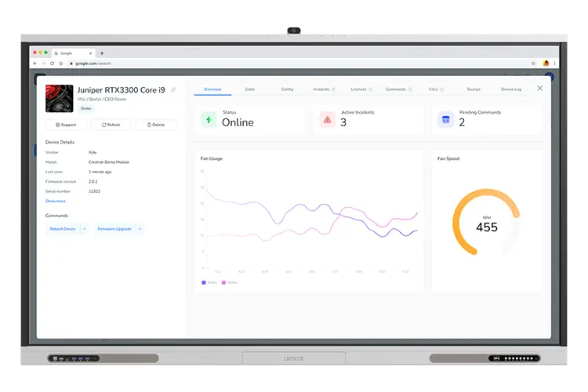Click the Pending Commands count 2

(462, 122)
